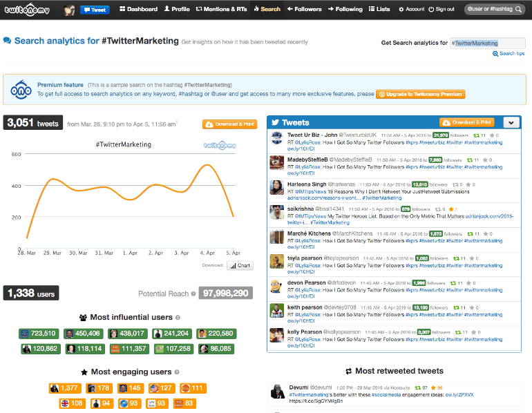The height and width of the screenshot is (413, 532).
Task: Click @LydiaRose mention in first tweet
Action: coord(307,142)
